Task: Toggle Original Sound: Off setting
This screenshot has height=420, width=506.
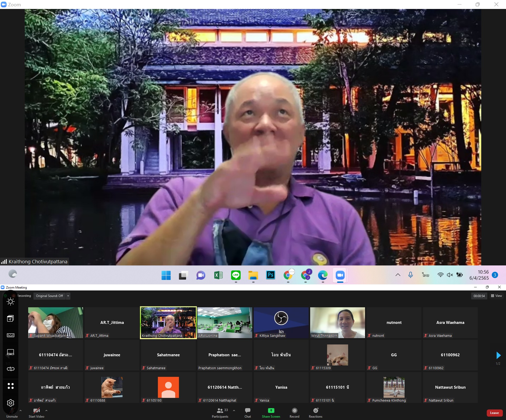Action: [x=50, y=296]
